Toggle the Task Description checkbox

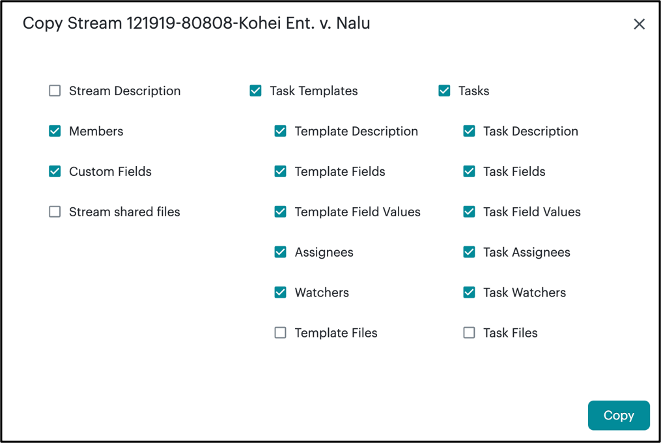469,131
